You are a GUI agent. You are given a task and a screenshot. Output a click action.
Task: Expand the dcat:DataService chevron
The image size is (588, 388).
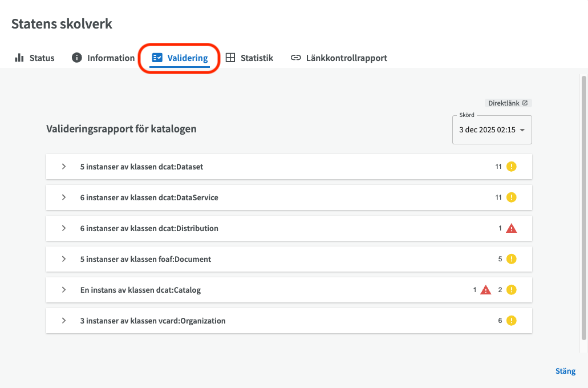pyautogui.click(x=64, y=197)
